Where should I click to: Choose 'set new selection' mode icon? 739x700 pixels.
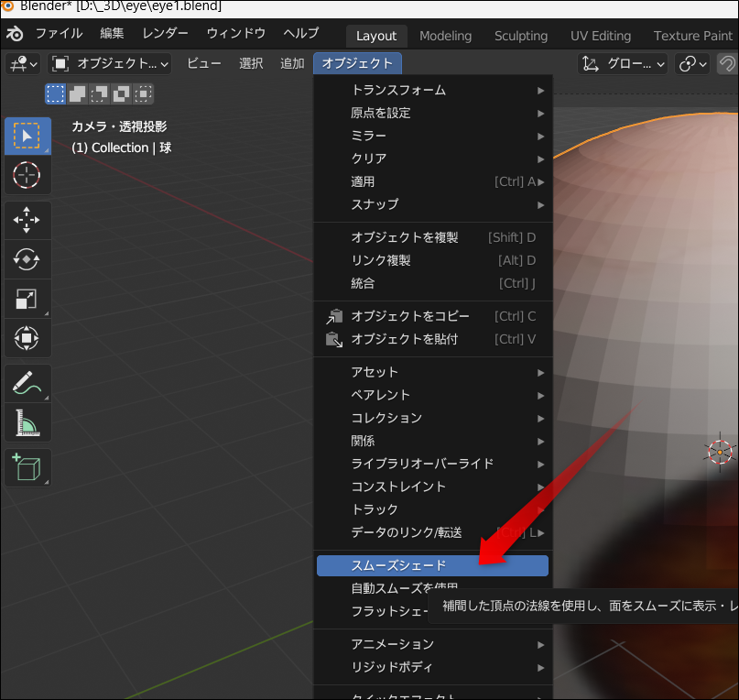pos(55,93)
